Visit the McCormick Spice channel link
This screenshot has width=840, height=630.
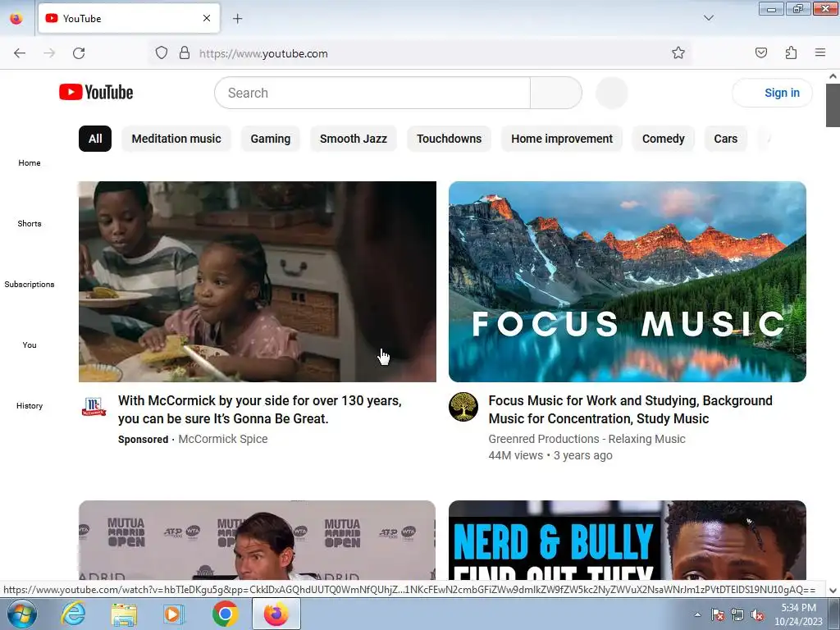[223, 439]
